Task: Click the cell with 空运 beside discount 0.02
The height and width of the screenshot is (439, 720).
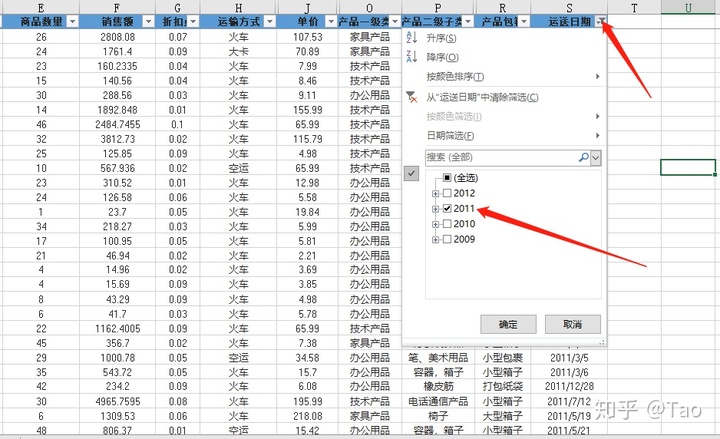Action: 238,168
